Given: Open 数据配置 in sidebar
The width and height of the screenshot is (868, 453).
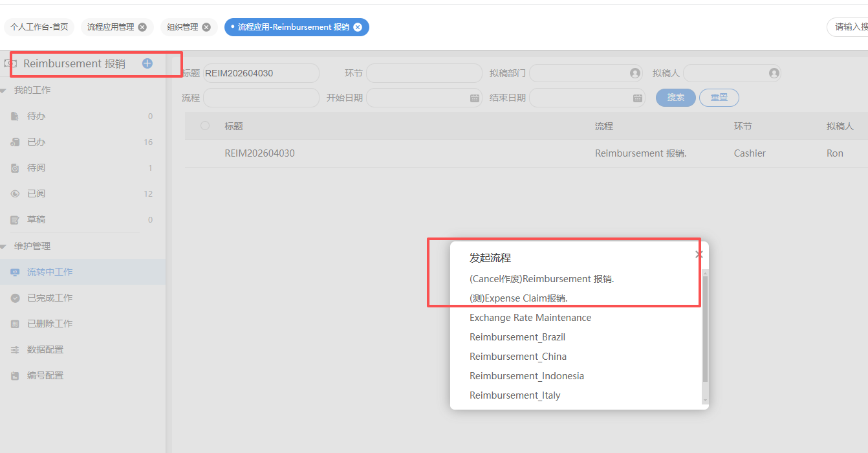Looking at the screenshot, I should (x=83, y=350).
